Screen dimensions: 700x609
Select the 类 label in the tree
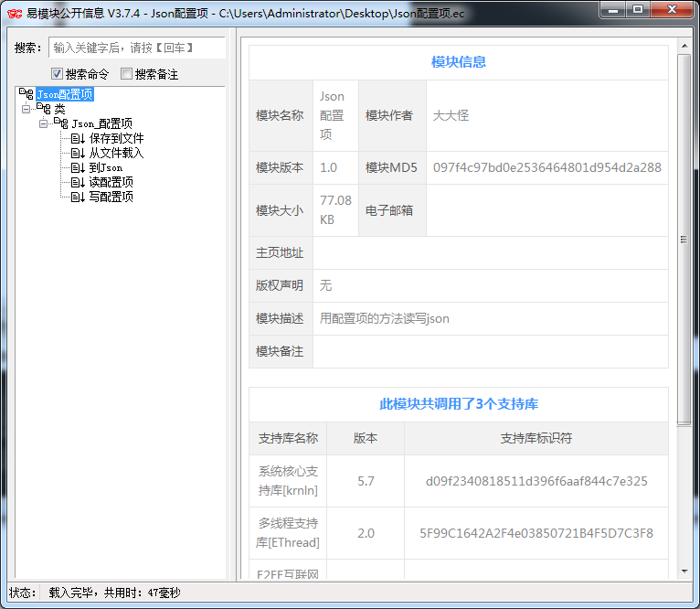[59, 109]
